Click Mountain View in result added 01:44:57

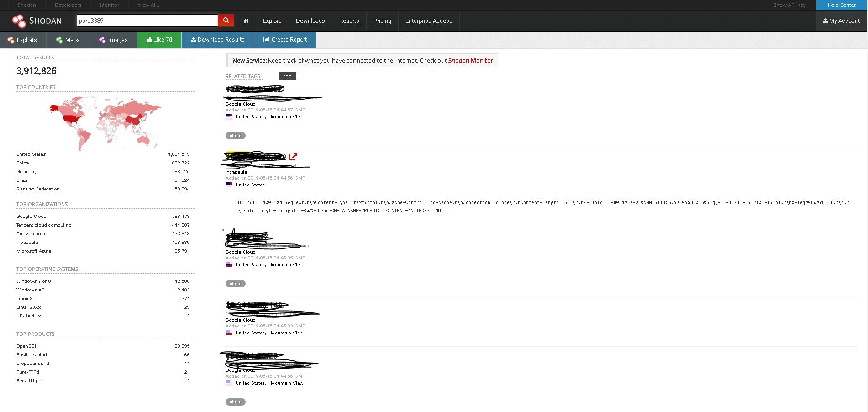pos(287,117)
